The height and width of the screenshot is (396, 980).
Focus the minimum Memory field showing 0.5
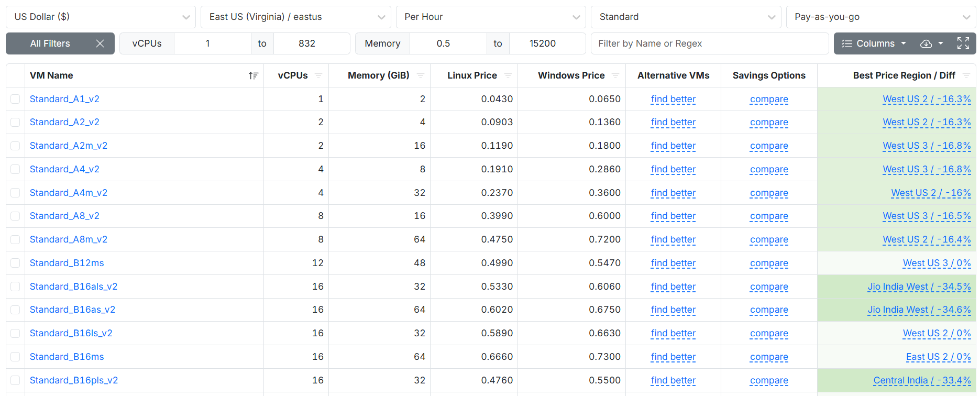pyautogui.click(x=448, y=43)
